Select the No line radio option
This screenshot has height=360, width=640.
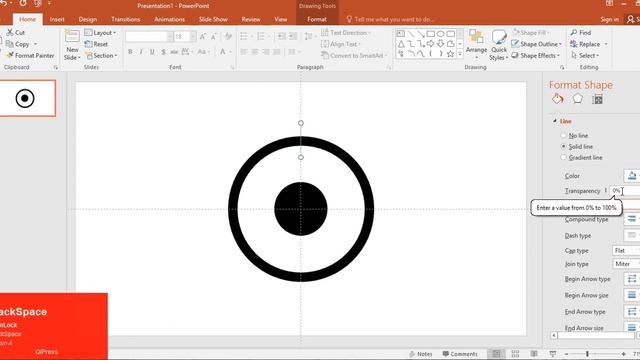564,135
